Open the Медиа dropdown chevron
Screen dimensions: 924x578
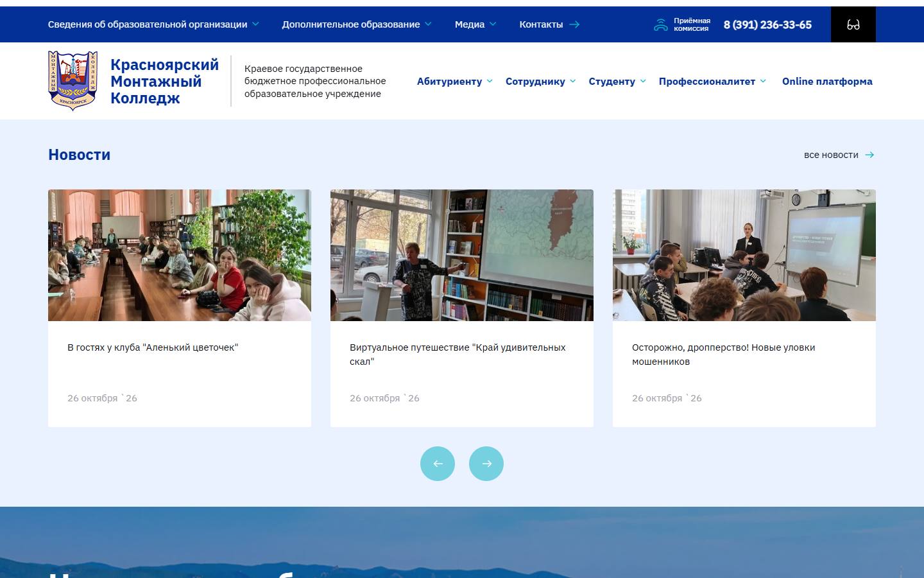[493, 24]
